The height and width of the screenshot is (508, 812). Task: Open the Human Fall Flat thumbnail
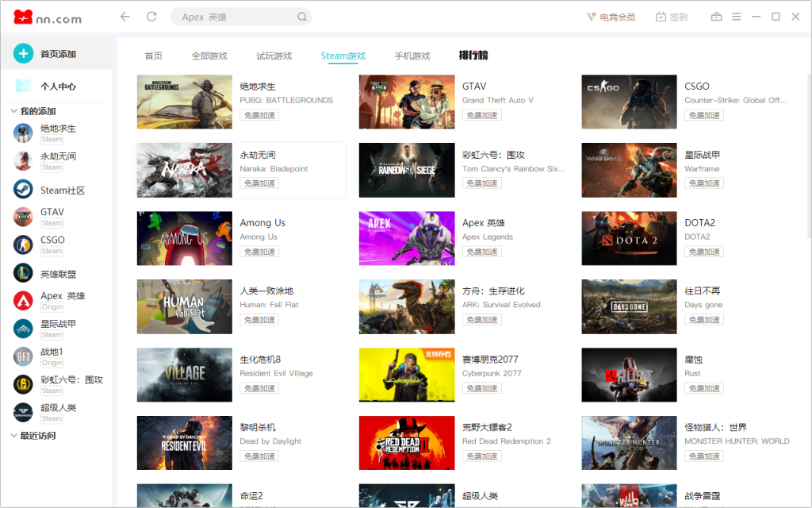[x=184, y=306]
